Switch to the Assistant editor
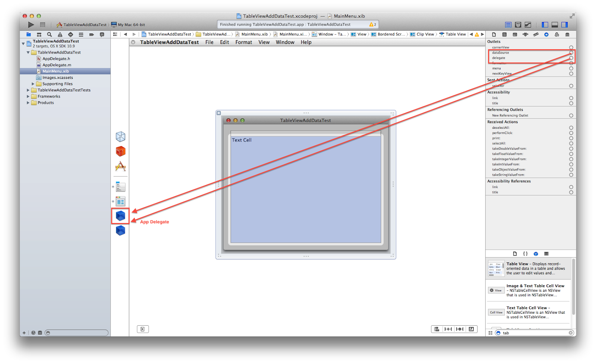 (x=518, y=25)
